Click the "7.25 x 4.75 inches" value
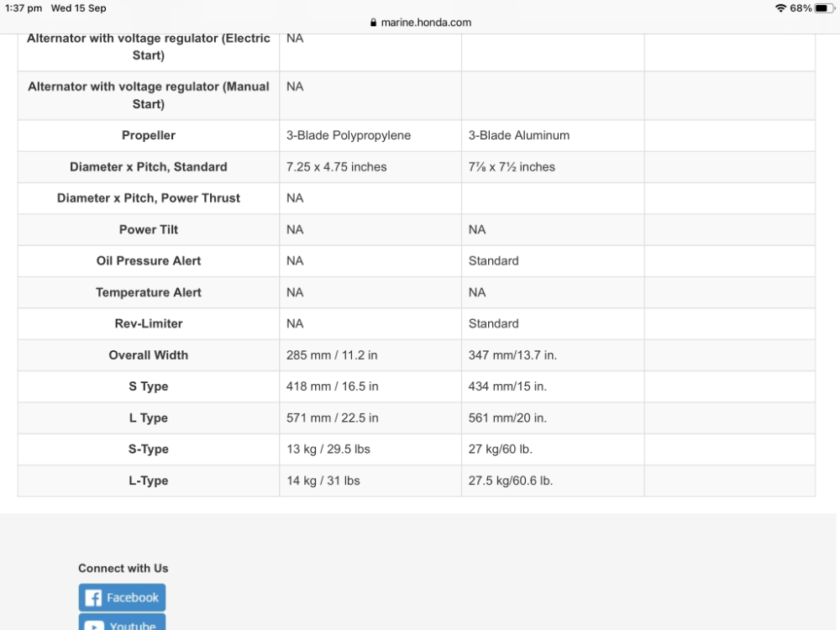The width and height of the screenshot is (840, 630). pyautogui.click(x=337, y=167)
